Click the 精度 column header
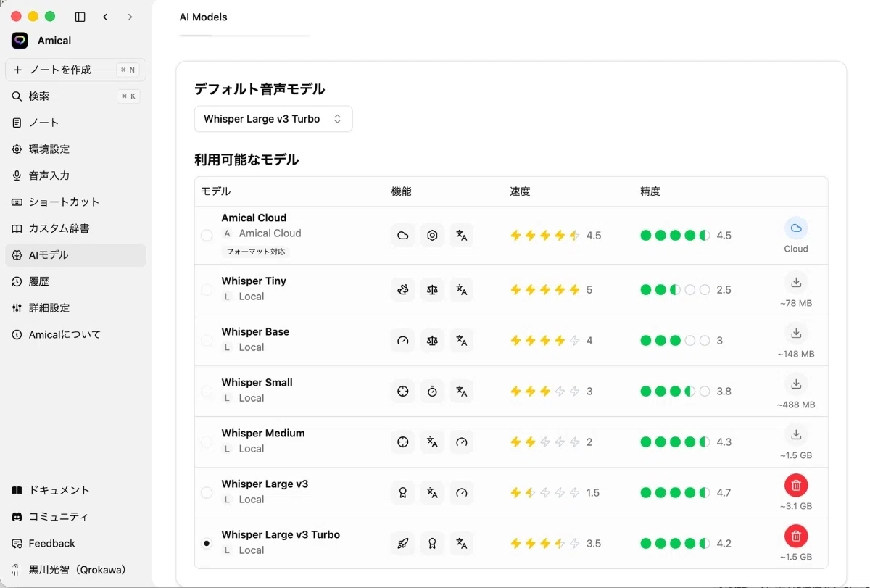 point(650,191)
